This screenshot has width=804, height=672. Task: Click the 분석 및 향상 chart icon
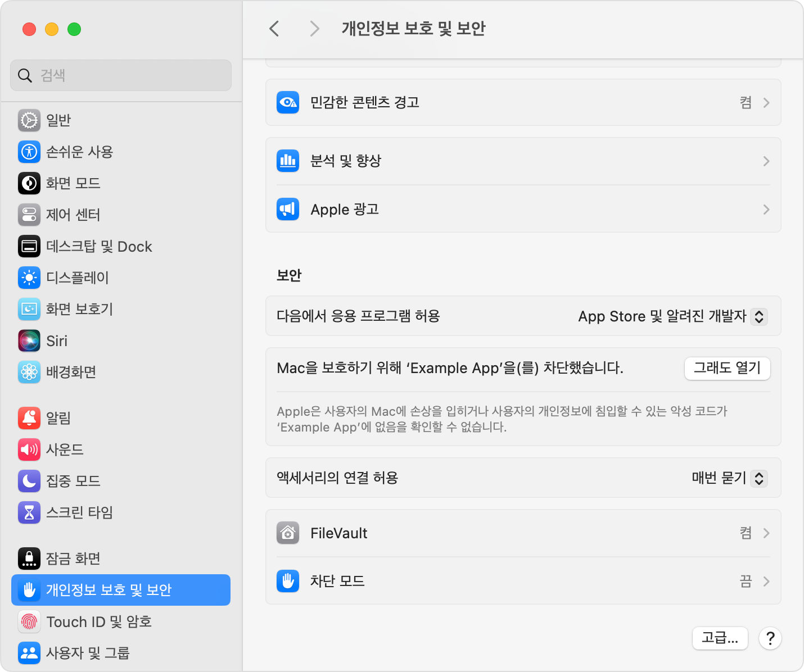click(288, 161)
